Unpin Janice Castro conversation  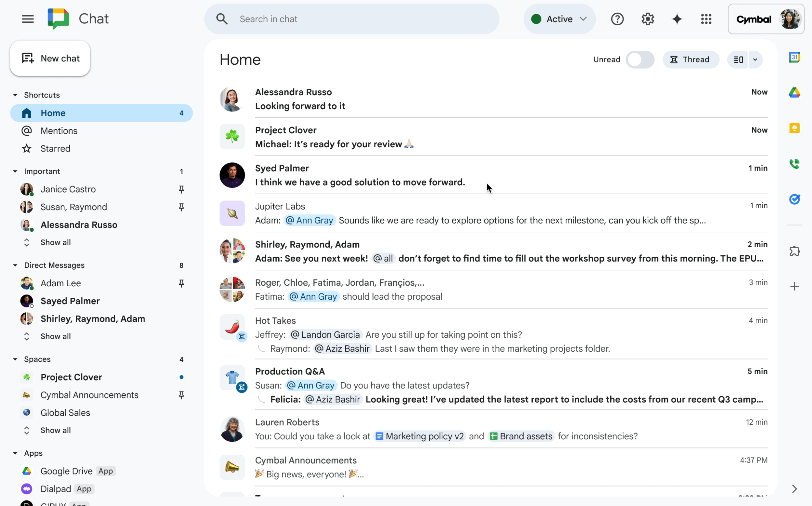tap(181, 189)
